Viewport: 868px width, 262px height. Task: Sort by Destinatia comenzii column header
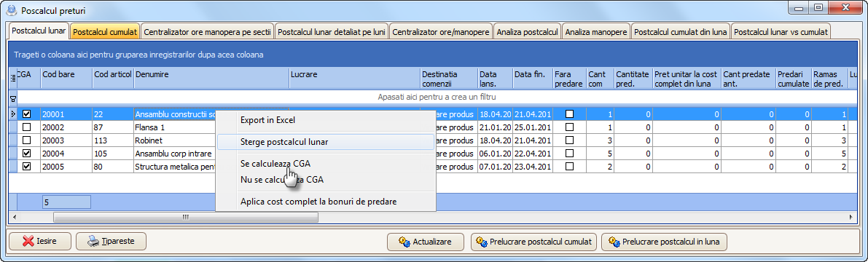[x=448, y=79]
